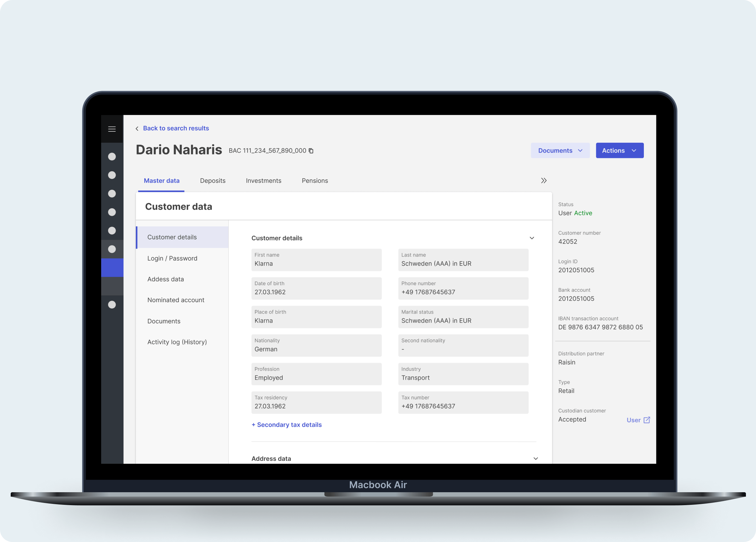Select Login / Password in side navigation
The width and height of the screenshot is (756, 542).
(x=172, y=258)
